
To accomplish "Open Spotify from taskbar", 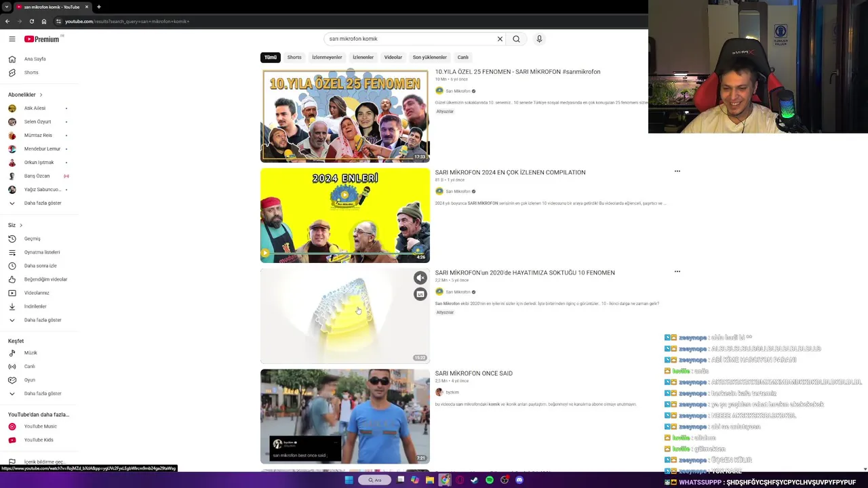I will (x=490, y=480).
